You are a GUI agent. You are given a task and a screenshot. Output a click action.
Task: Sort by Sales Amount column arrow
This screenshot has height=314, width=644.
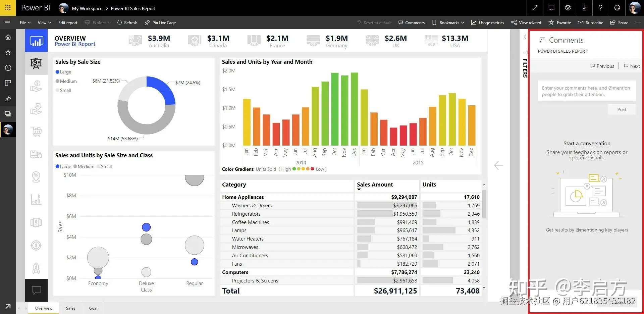[x=359, y=190]
